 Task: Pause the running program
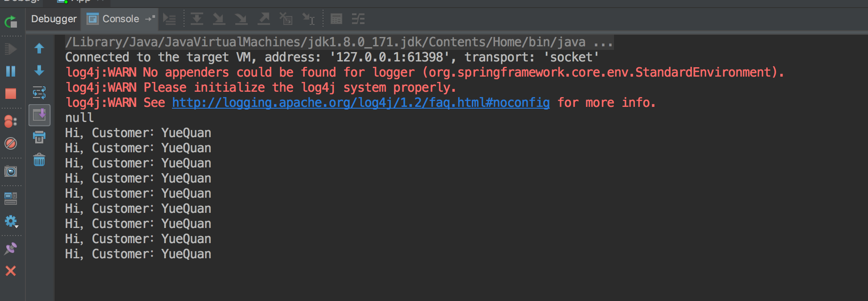click(x=11, y=71)
